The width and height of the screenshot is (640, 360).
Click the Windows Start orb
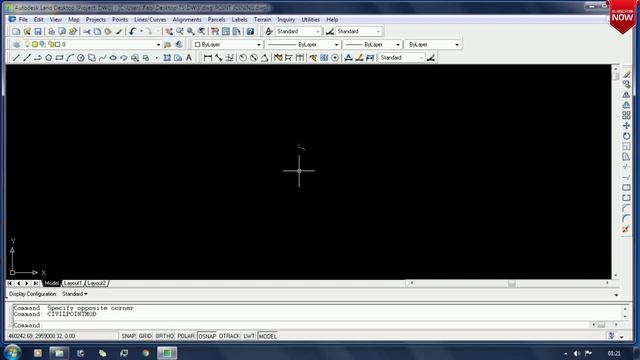click(12, 352)
